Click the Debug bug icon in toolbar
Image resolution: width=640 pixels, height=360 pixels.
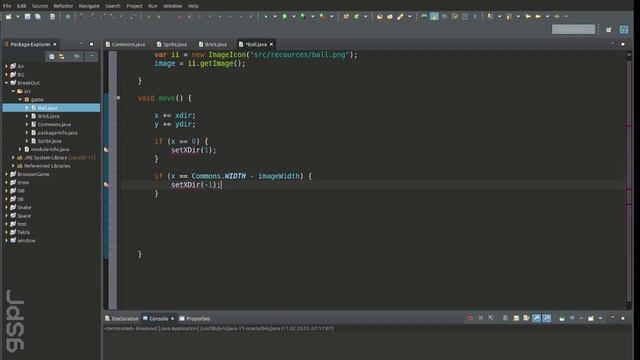click(x=266, y=17)
